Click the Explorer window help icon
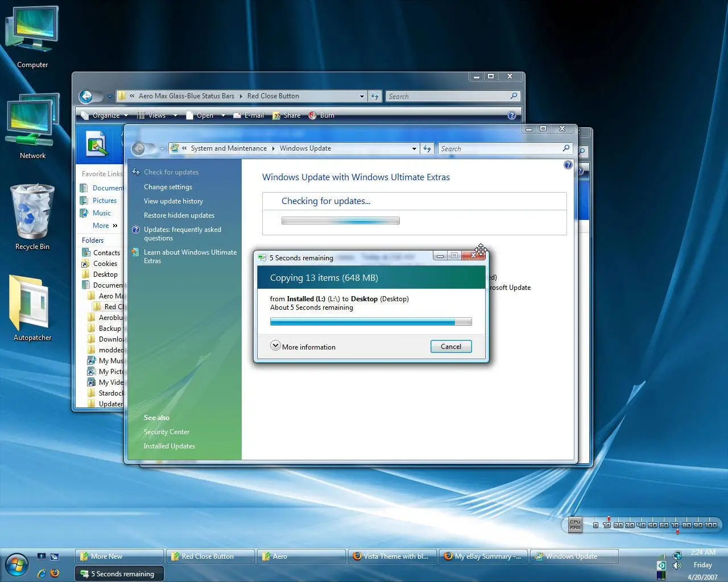The image size is (728, 582). (512, 115)
